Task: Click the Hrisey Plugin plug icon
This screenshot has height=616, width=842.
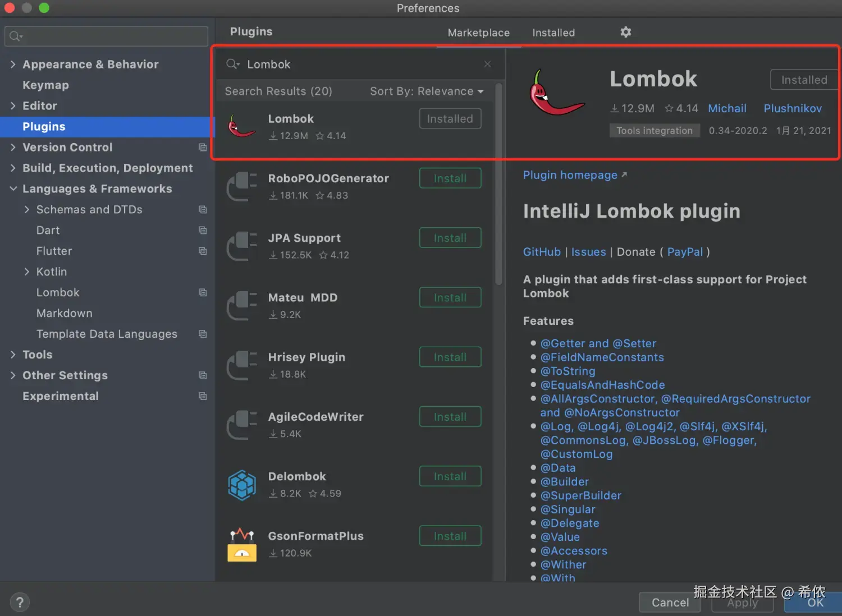Action: click(x=242, y=365)
